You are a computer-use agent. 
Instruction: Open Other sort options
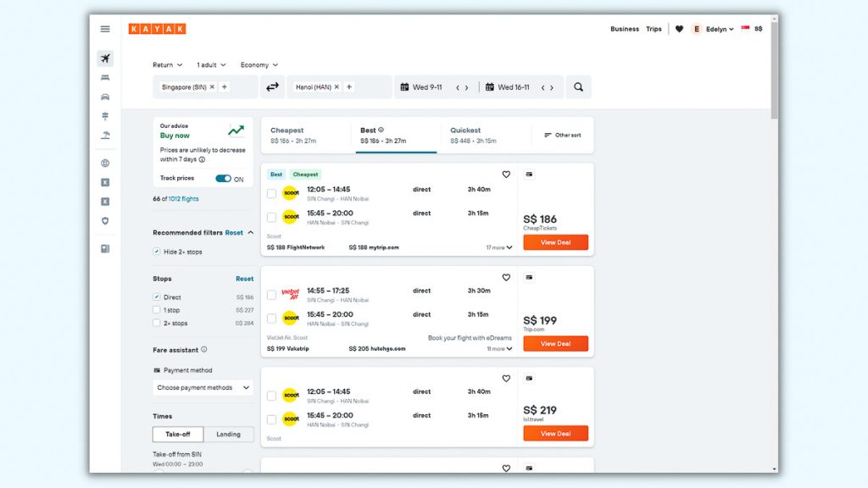coord(563,135)
